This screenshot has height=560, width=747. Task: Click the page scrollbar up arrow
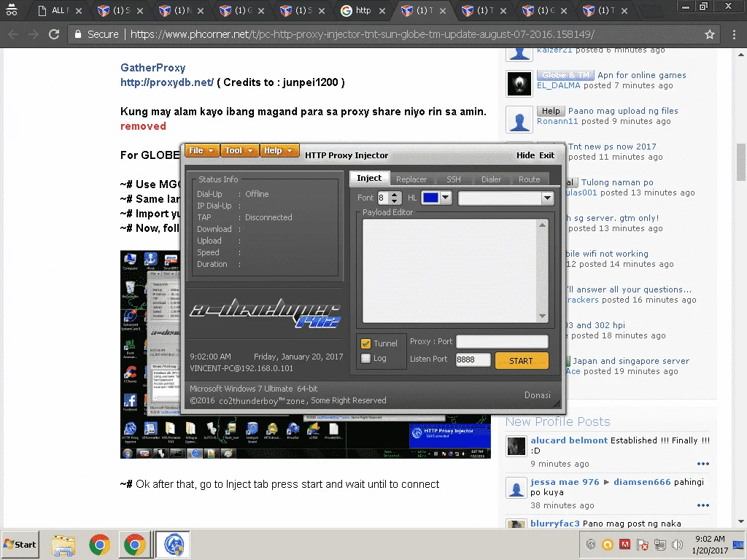pyautogui.click(x=741, y=54)
